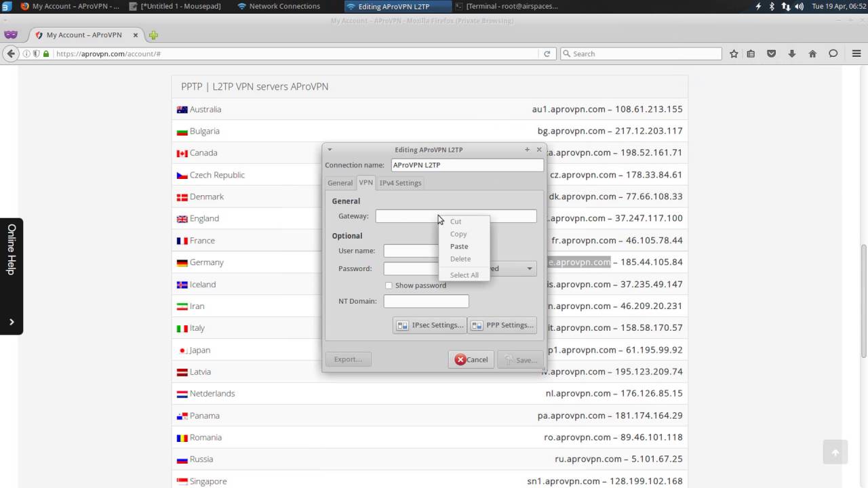Click the Firefox home icon
Screen dimensions: 868x488
click(x=812, y=54)
